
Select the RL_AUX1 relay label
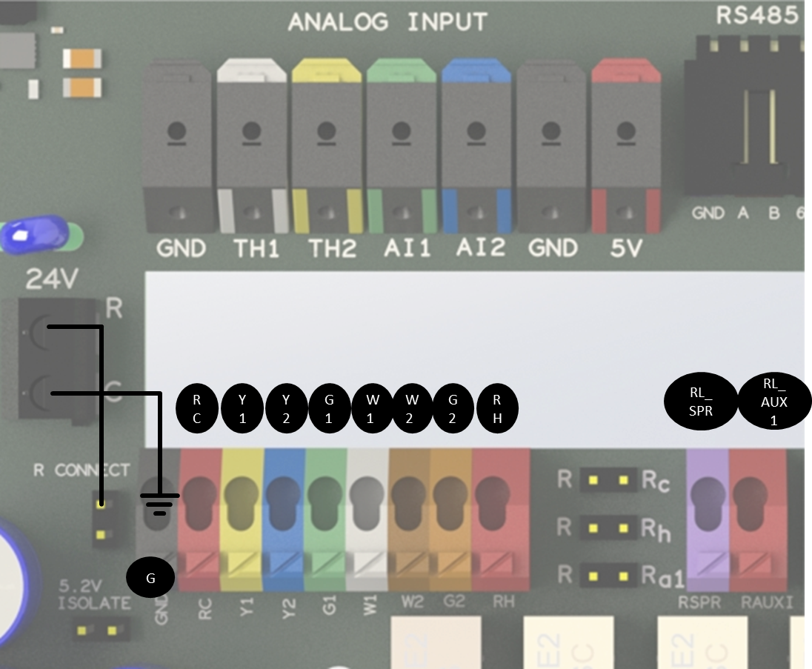tap(773, 401)
